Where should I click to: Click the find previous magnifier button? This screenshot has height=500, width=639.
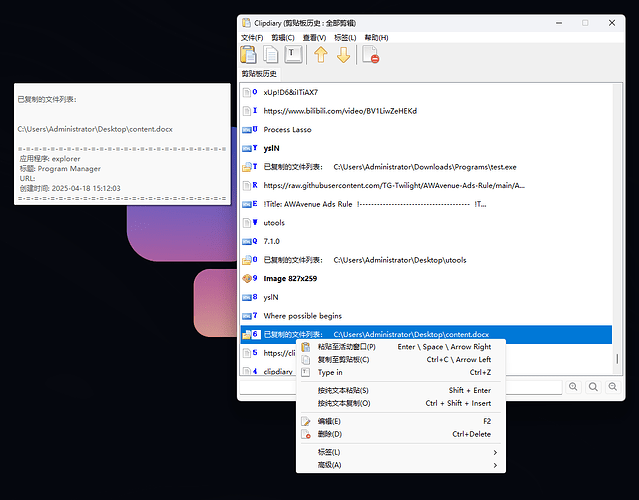(573, 387)
